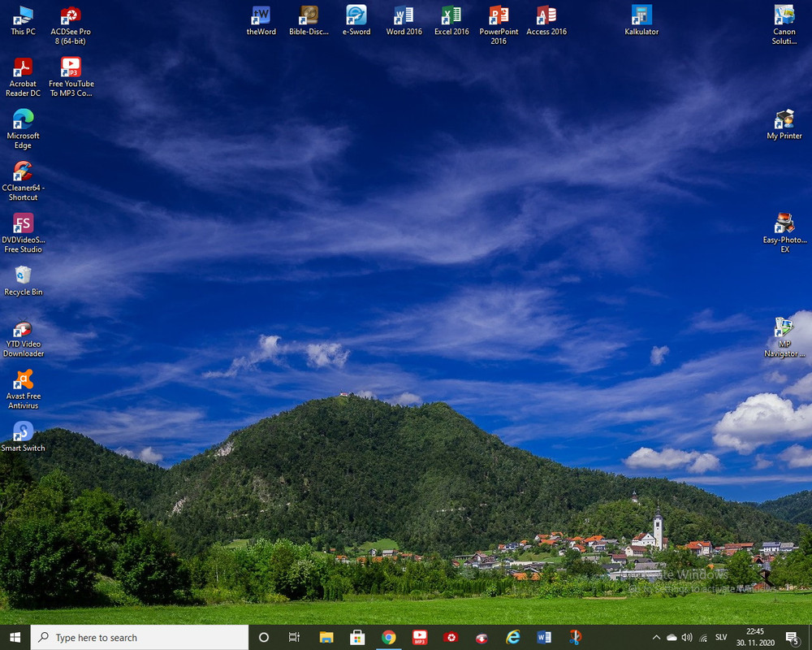Select the Recycle Bin
This screenshot has height=650, width=812.
(23, 281)
